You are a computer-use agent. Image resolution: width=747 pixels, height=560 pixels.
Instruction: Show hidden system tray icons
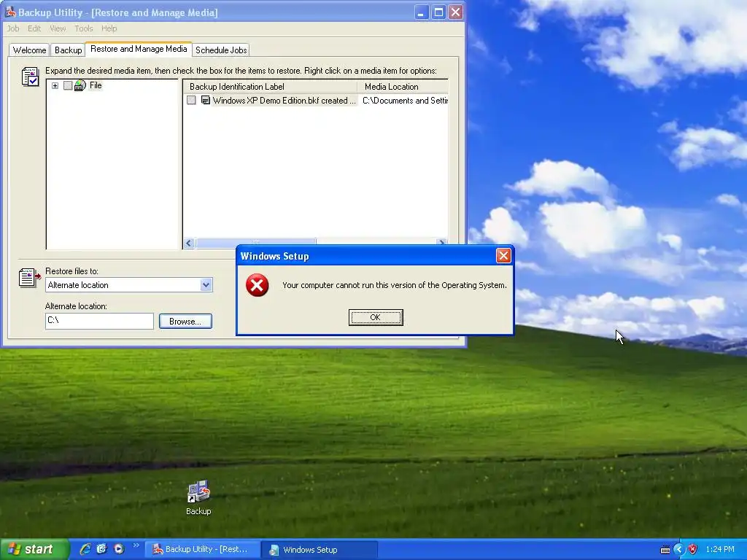[x=679, y=550]
